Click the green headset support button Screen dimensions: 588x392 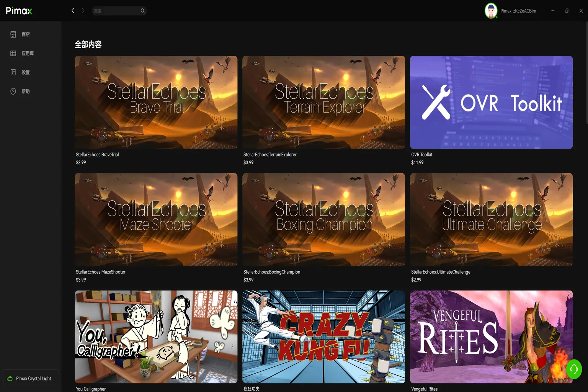(x=574, y=369)
